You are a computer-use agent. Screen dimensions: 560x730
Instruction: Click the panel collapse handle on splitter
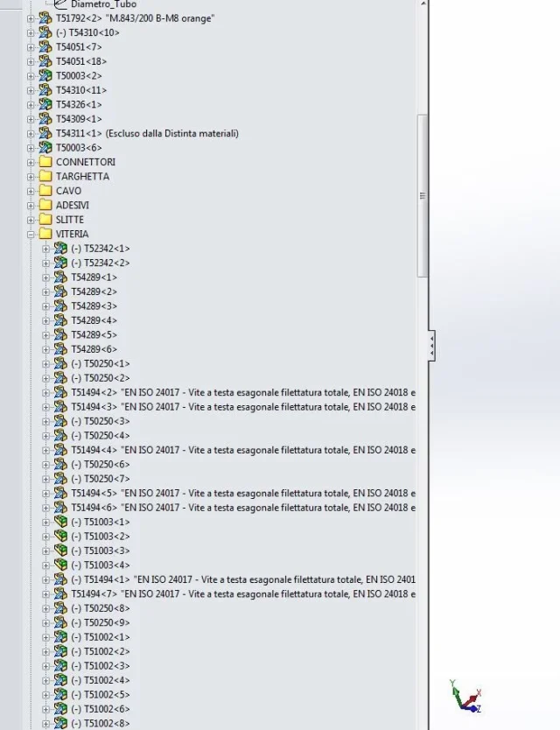(x=431, y=346)
